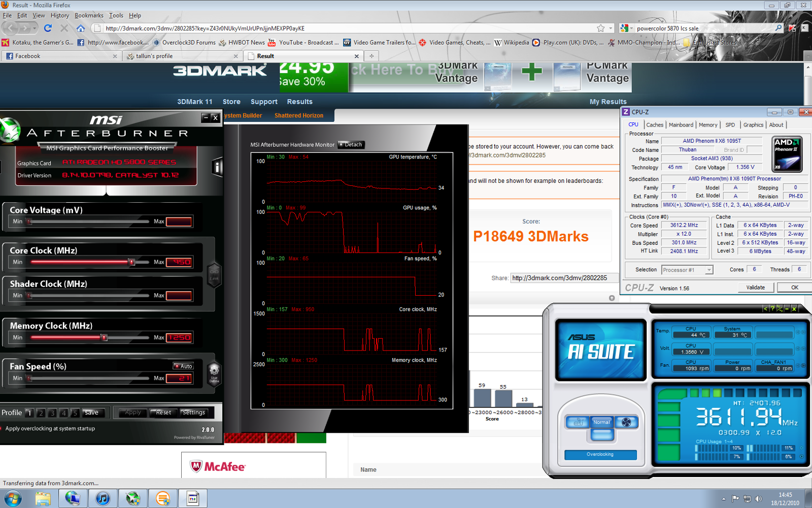This screenshot has height=508, width=812.
Task: Bookmark page with the star icon
Action: (601, 28)
